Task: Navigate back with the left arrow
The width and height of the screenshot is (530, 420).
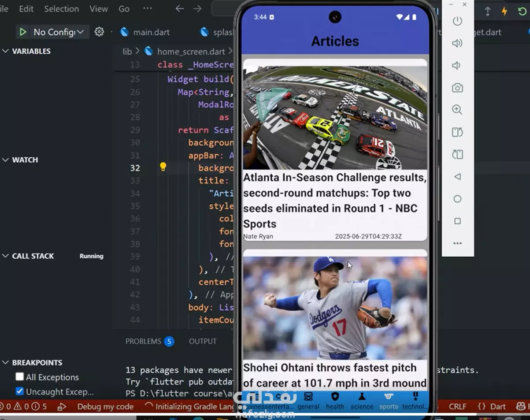Action: coord(179,9)
